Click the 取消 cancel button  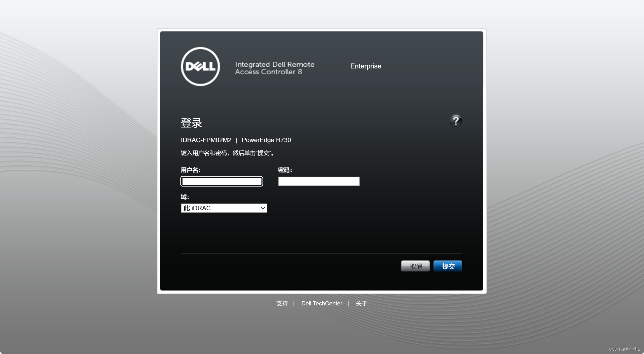[x=415, y=266]
